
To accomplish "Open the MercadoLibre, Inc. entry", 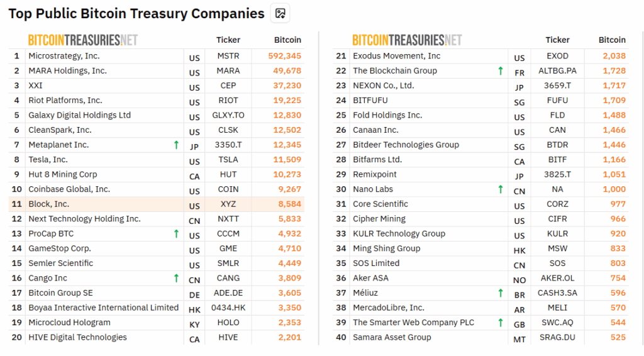I will point(389,308).
